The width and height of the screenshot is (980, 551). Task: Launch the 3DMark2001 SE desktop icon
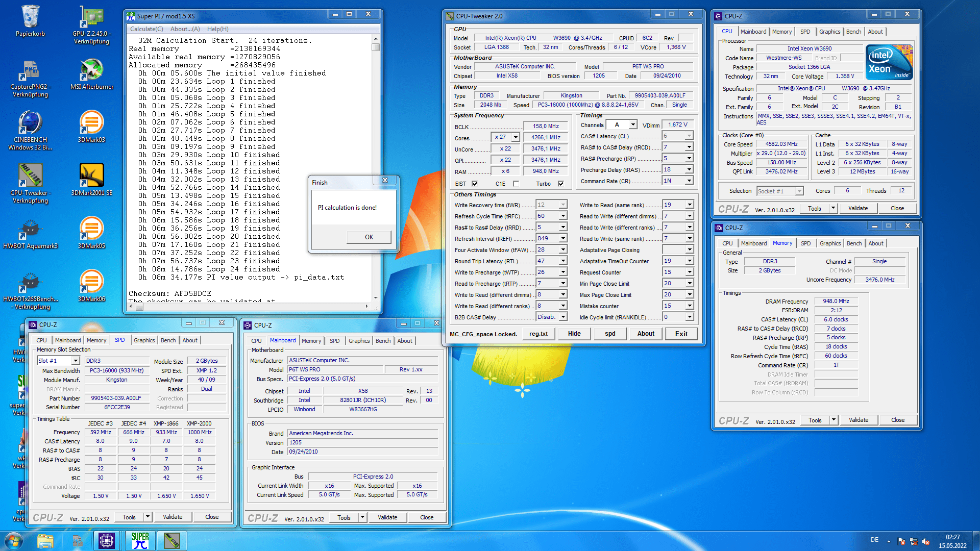point(91,180)
